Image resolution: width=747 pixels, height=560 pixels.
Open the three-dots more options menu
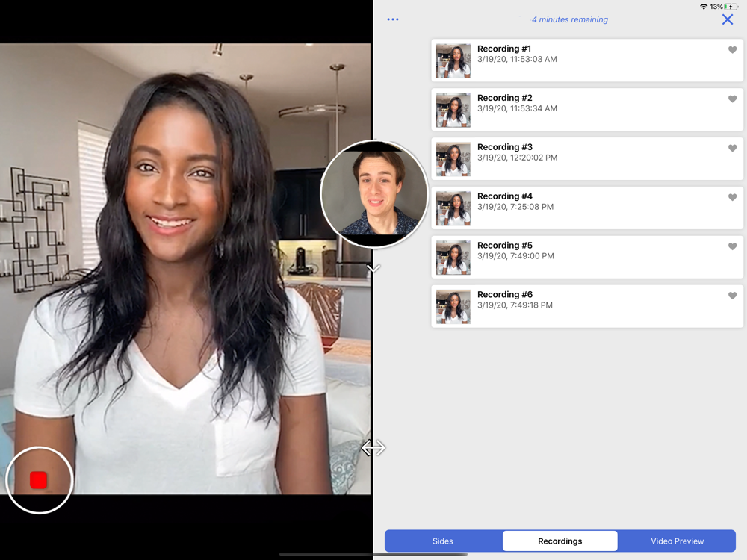pyautogui.click(x=393, y=19)
